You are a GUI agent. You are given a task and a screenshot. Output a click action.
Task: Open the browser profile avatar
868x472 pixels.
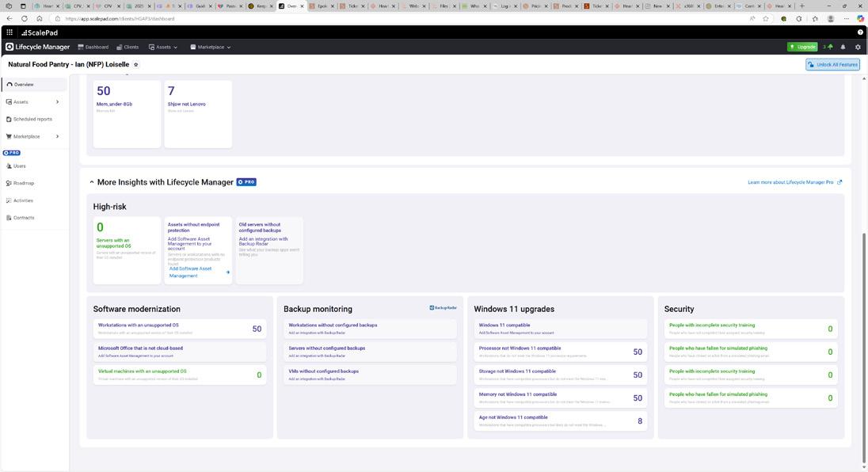coord(830,18)
